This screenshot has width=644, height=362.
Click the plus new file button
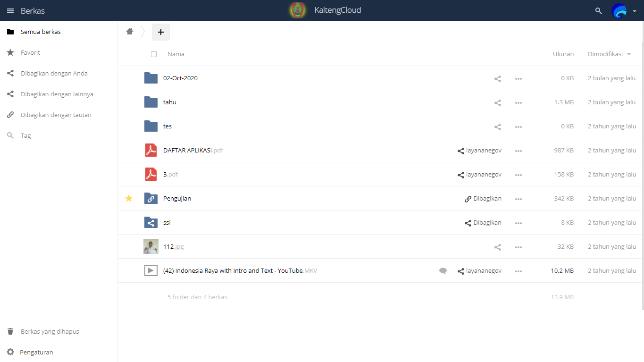point(160,32)
